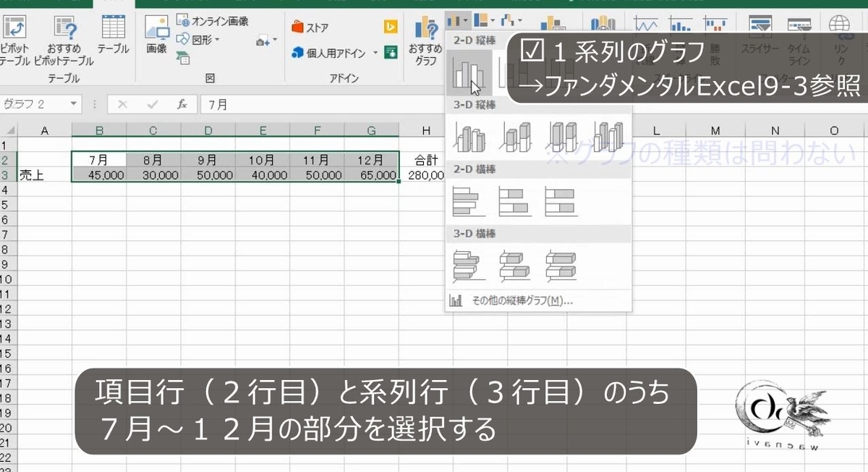The image size is (868, 472).
Task: Open その他の縦棒グラフ(M)... option
Action: click(x=539, y=300)
